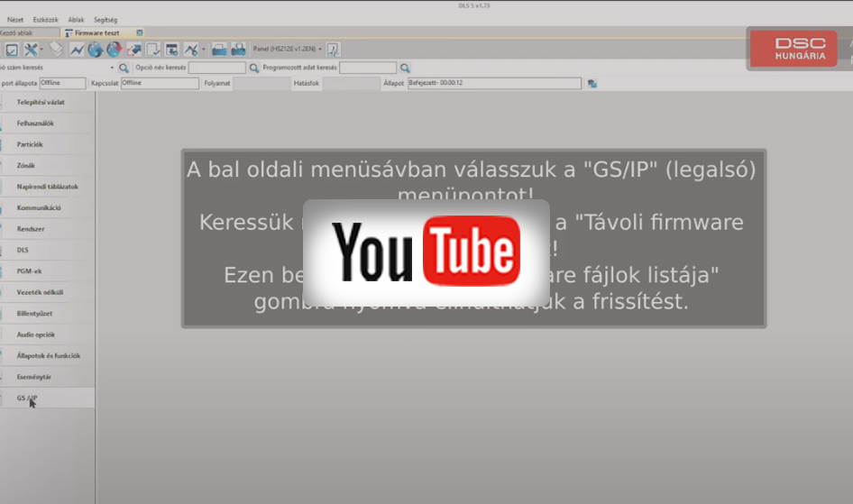
Task: Close the Firmware teszt tab
Action: [140, 32]
